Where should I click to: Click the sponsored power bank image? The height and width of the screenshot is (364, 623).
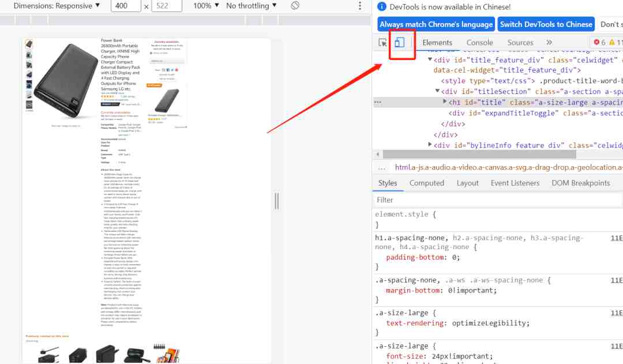(167, 100)
